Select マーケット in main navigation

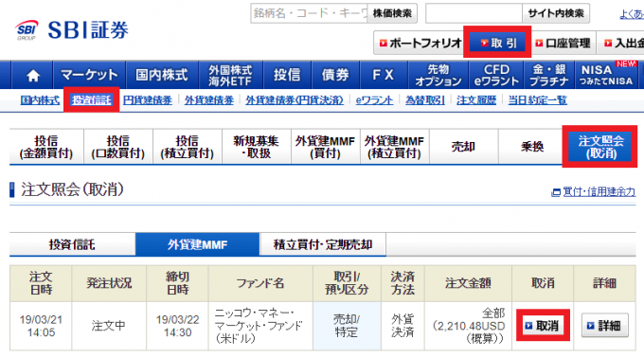tap(89, 75)
